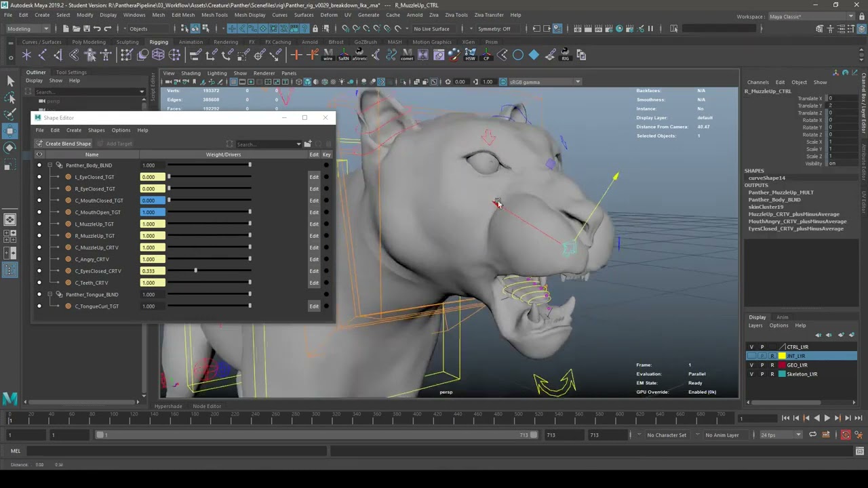This screenshot has width=868, height=488.
Task: Switch to the Animation shelf tab
Action: click(191, 42)
